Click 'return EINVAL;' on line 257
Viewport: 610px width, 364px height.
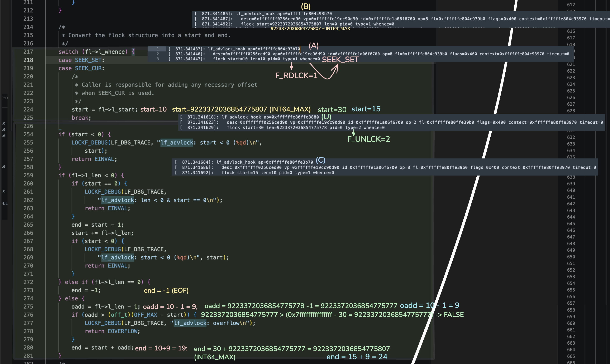[94, 159]
